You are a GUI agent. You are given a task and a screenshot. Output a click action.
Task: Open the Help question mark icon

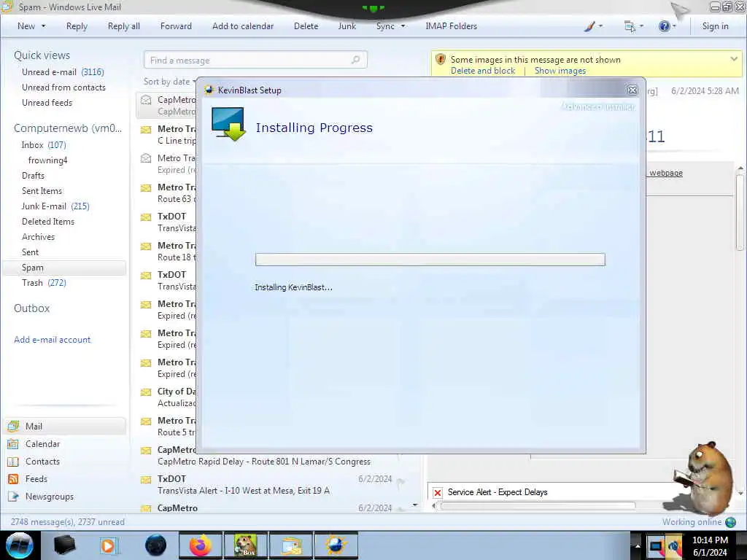coord(664,26)
